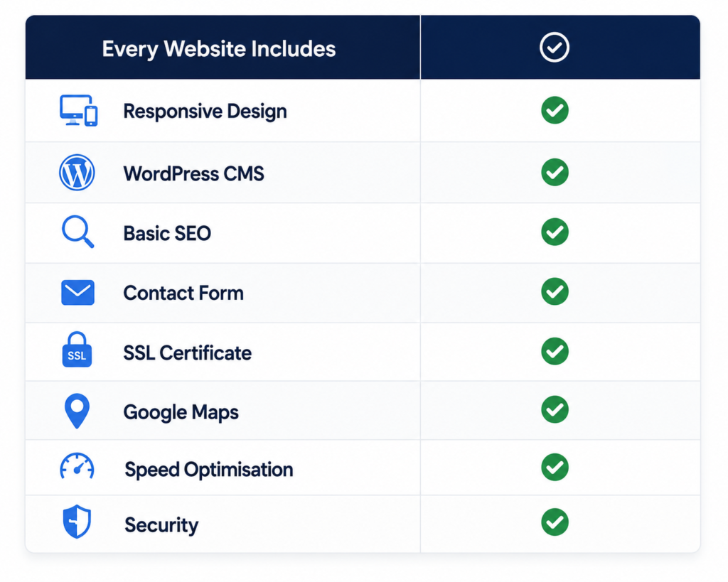This screenshot has width=728, height=582.
Task: Click the white checkmark circle in header
Action: tap(555, 48)
